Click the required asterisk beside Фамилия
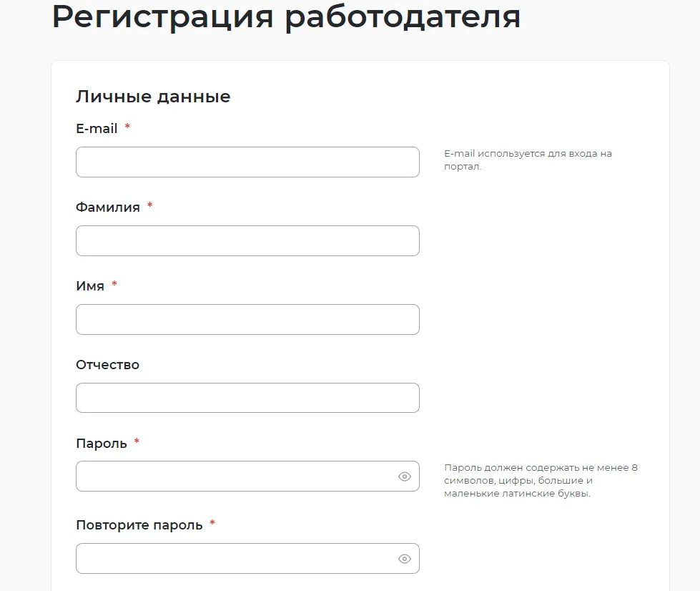 [150, 205]
